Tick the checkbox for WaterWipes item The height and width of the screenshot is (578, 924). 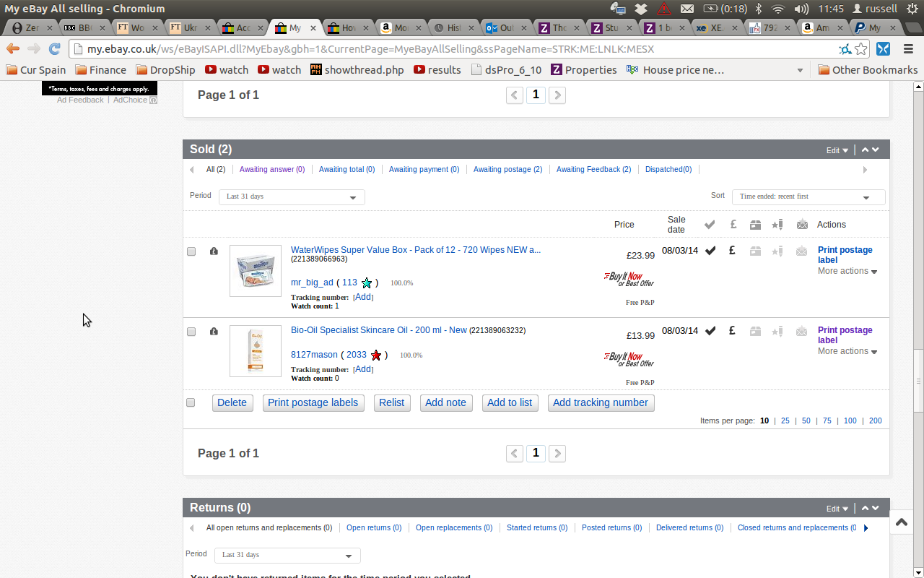point(191,251)
